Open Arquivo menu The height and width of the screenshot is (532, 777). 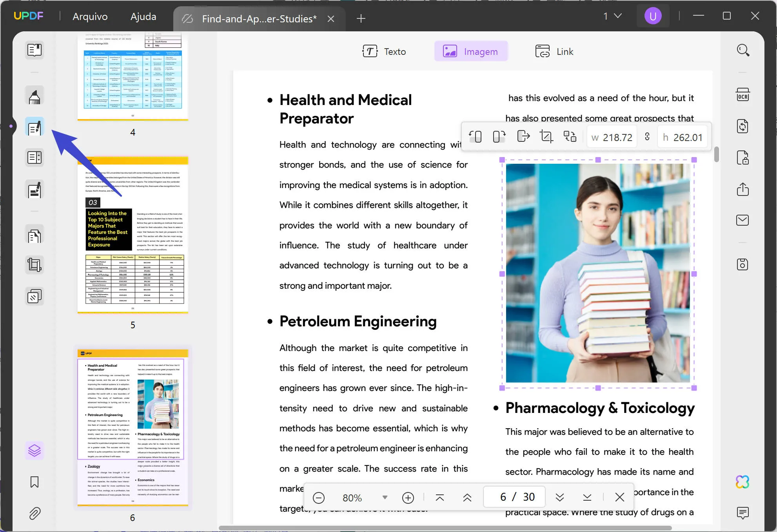pos(90,16)
